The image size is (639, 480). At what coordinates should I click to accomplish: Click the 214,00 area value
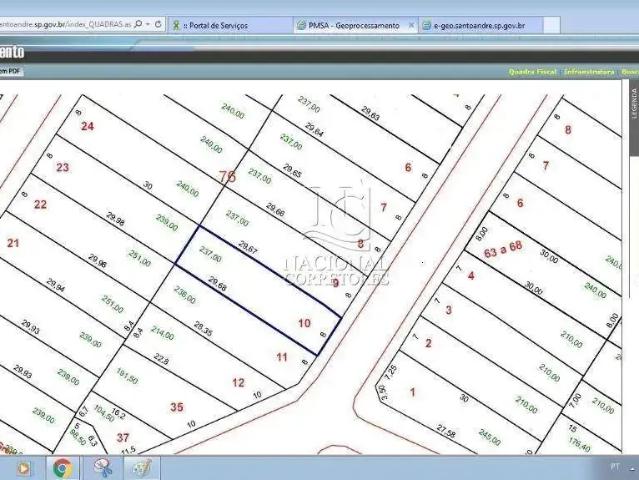pos(162,333)
